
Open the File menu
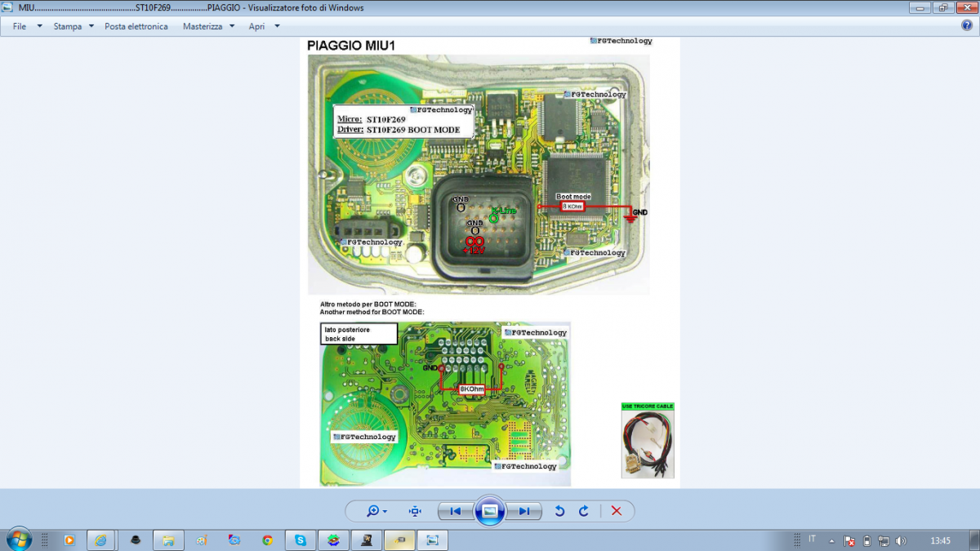(x=20, y=26)
